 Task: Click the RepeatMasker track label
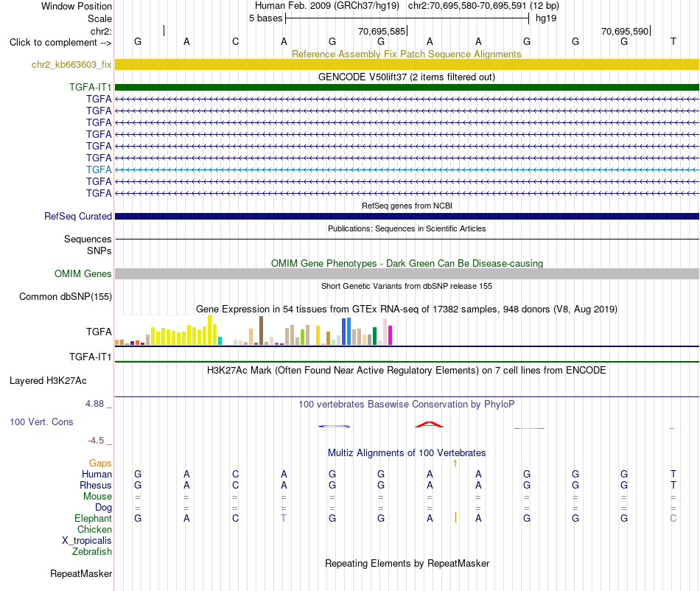pyautogui.click(x=81, y=573)
